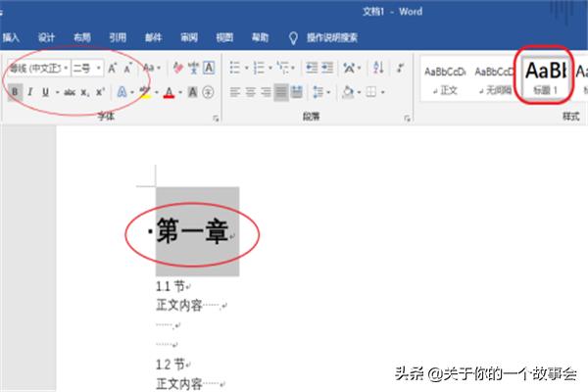Click the 操作说明搜索 search box

pyautogui.click(x=330, y=37)
